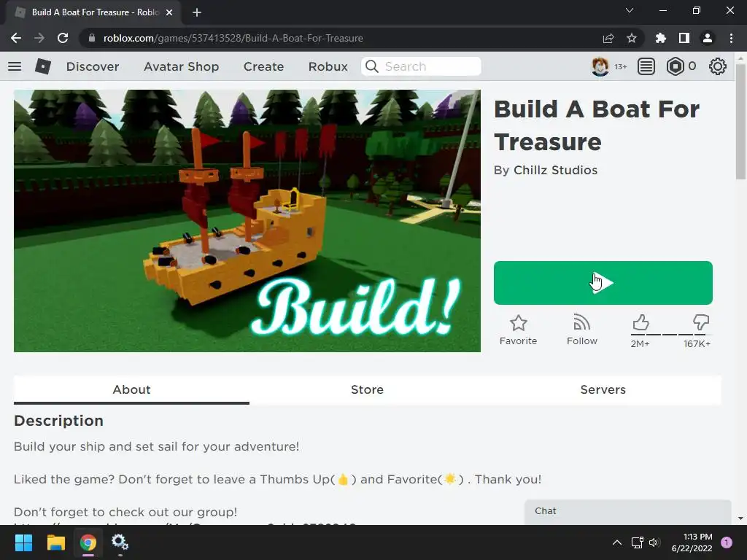Click the volume speaker tray icon
The width and height of the screenshot is (747, 560).
click(x=654, y=542)
